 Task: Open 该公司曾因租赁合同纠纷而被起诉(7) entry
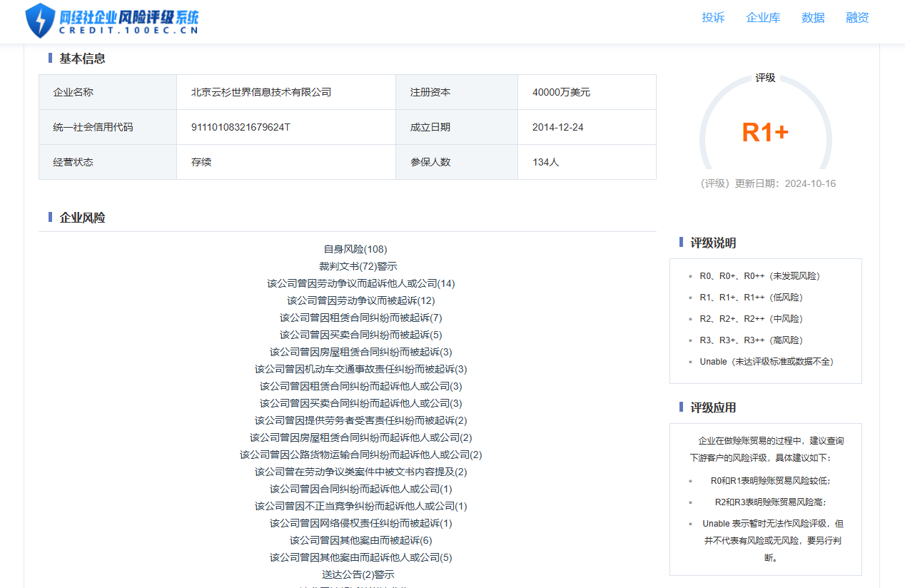[x=361, y=318]
